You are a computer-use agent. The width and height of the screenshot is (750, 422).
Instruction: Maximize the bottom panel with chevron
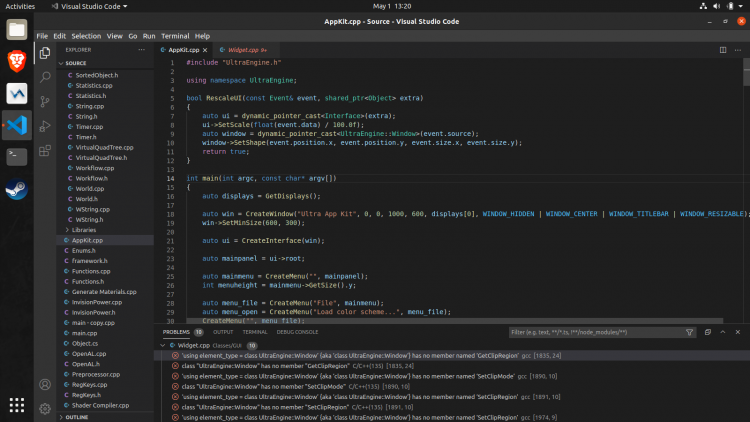point(723,332)
